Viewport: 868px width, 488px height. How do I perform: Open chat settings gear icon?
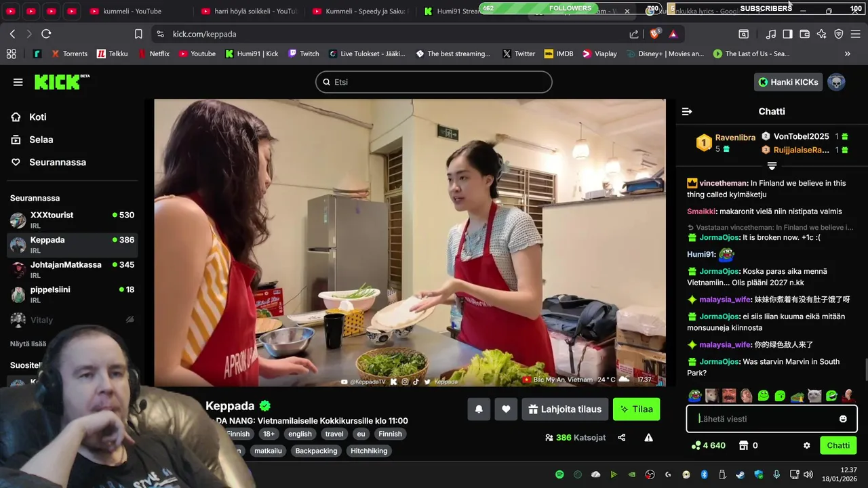806,445
